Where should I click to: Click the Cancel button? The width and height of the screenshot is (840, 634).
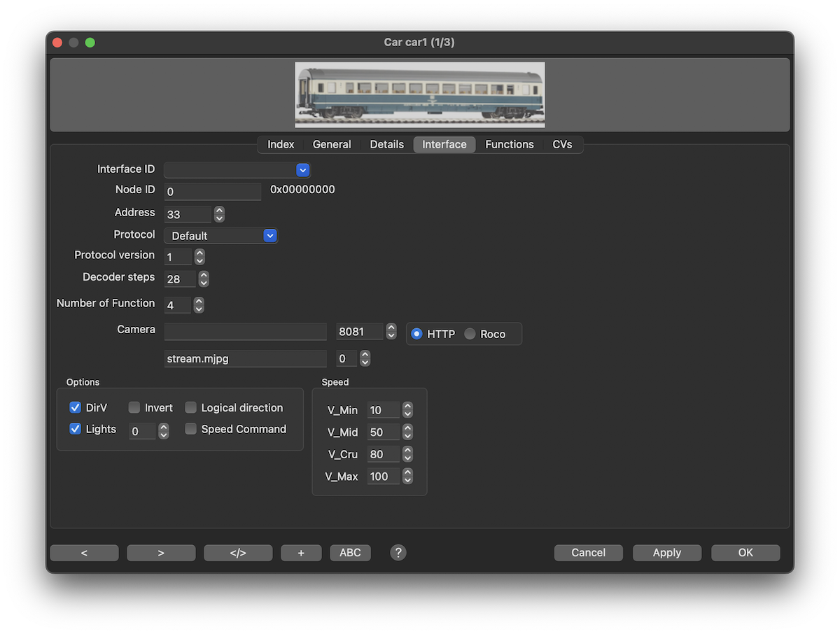click(x=588, y=553)
